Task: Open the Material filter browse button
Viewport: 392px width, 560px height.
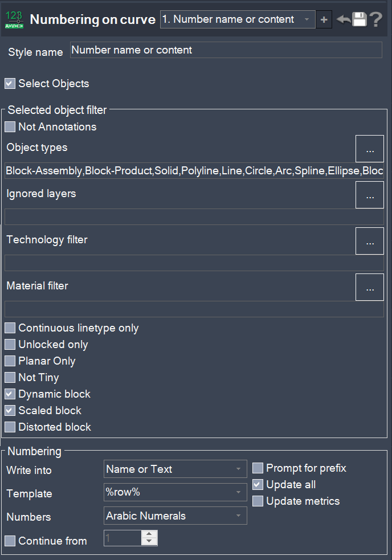Action: point(370,288)
